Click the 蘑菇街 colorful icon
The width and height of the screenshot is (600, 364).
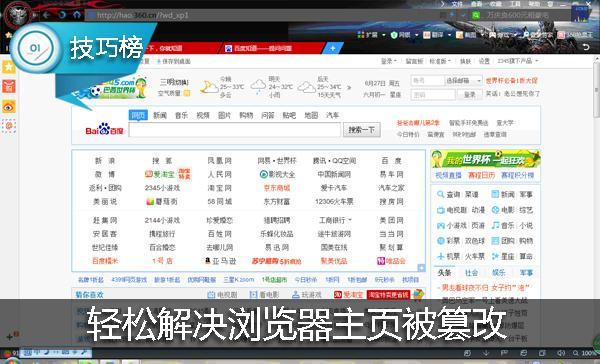tap(150, 201)
